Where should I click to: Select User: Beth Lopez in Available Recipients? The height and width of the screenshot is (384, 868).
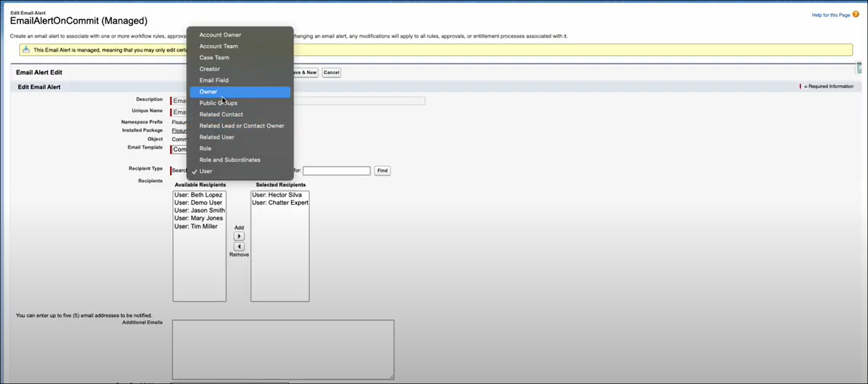point(198,195)
